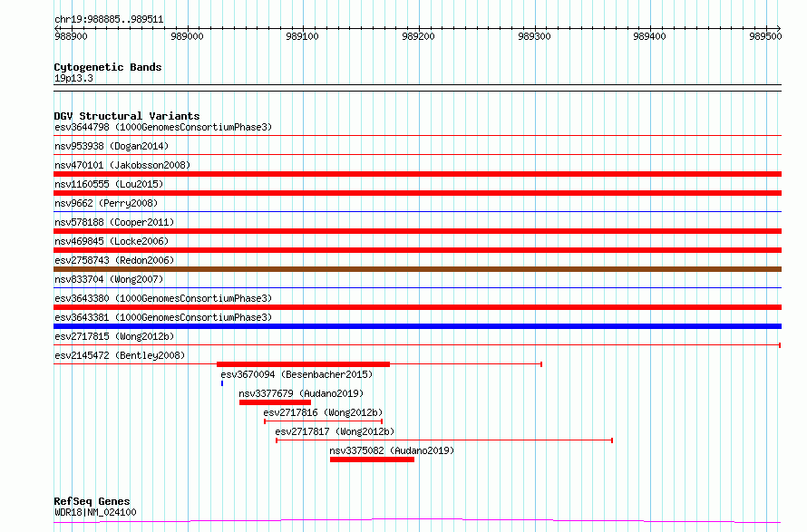Click esv2717816 (Wong2012b) label
The height and width of the screenshot is (532, 807).
coord(323,412)
